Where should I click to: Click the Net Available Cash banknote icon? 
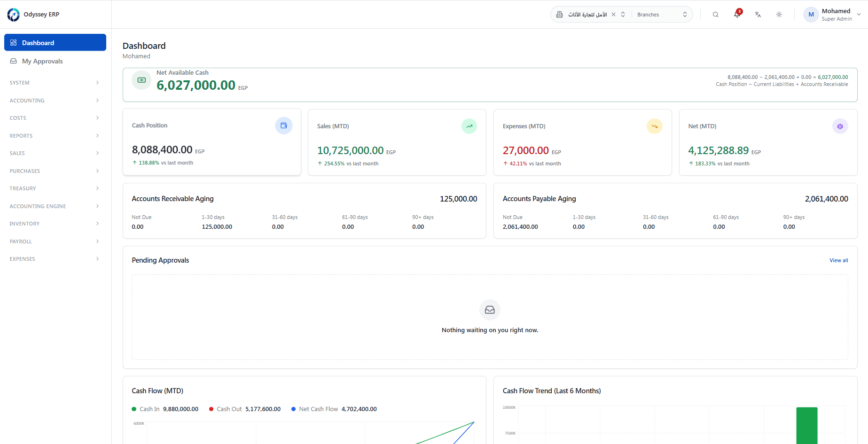[141, 80]
